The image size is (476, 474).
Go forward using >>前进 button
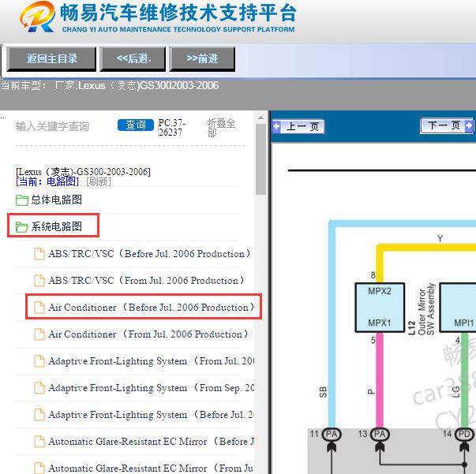202,59
